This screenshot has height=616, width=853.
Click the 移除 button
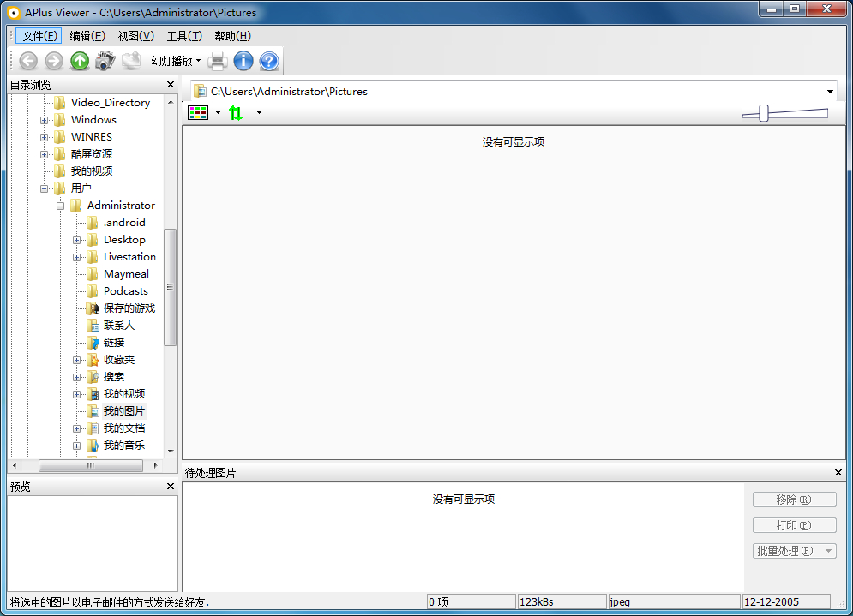pyautogui.click(x=794, y=499)
